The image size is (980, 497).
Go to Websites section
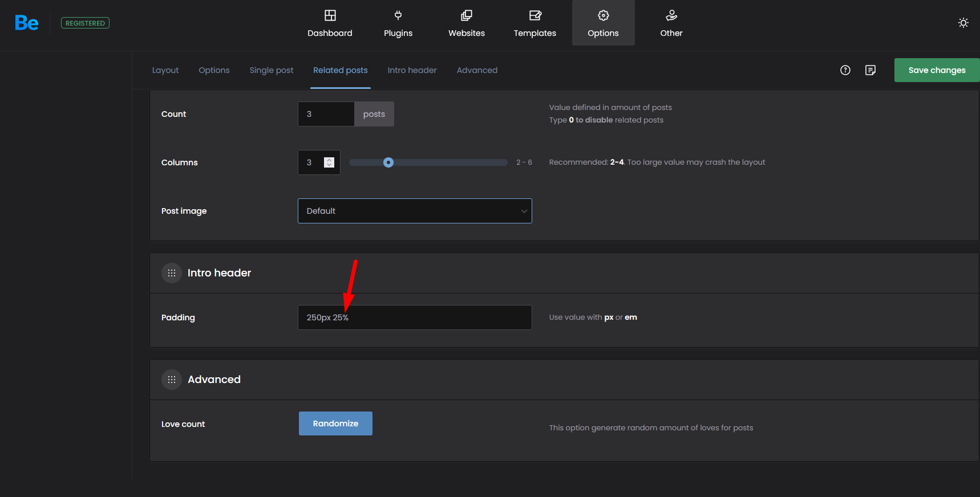click(x=467, y=23)
